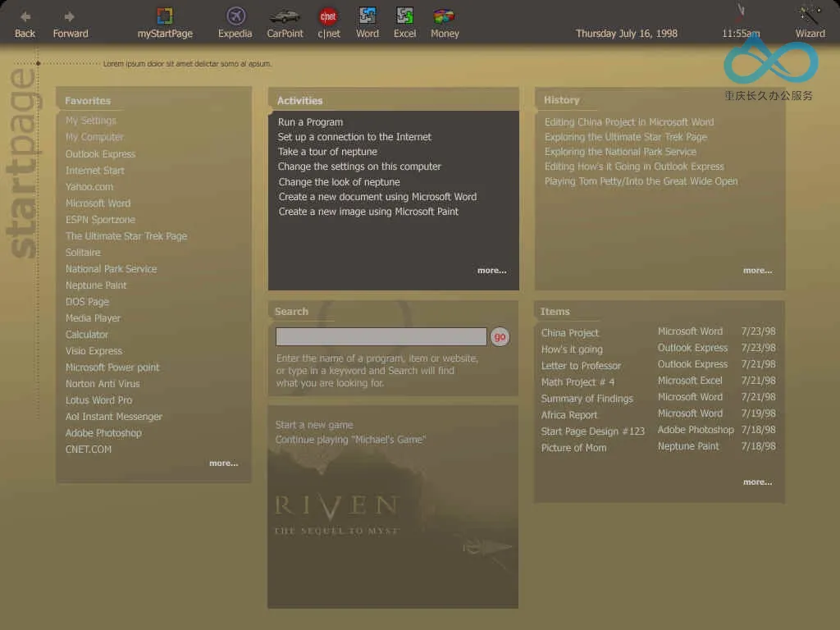This screenshot has height=630, width=840.
Task: Open Microsoft Power point favorite
Action: pos(112,367)
